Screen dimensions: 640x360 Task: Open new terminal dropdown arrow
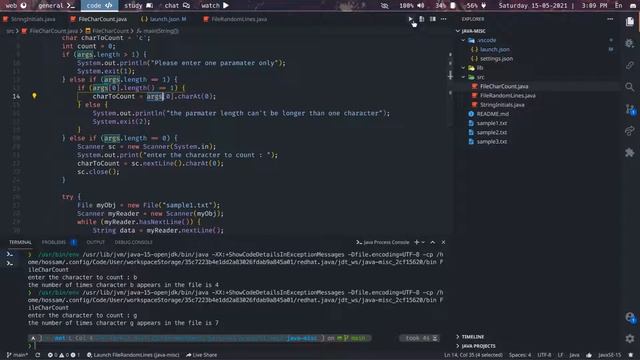(x=423, y=242)
